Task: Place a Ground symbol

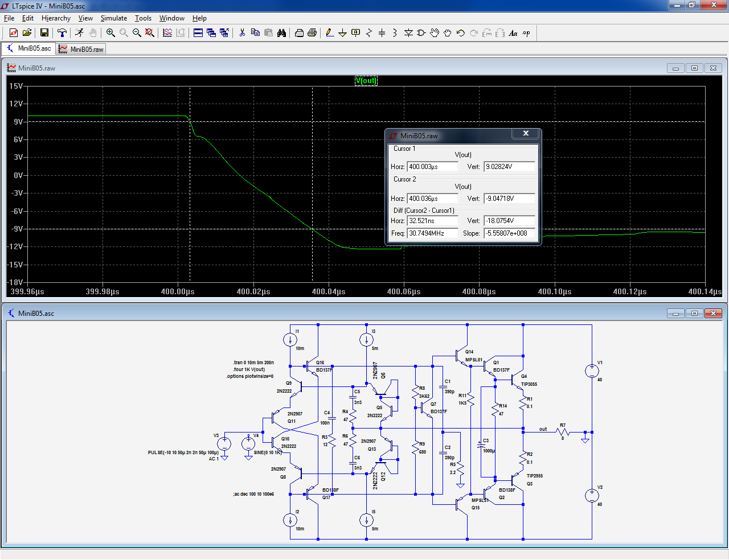Action: pyautogui.click(x=343, y=33)
